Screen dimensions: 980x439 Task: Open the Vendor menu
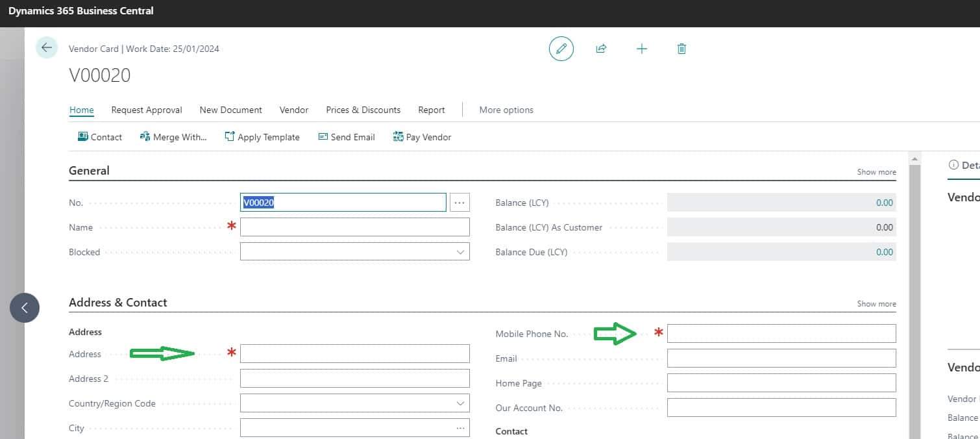click(294, 110)
